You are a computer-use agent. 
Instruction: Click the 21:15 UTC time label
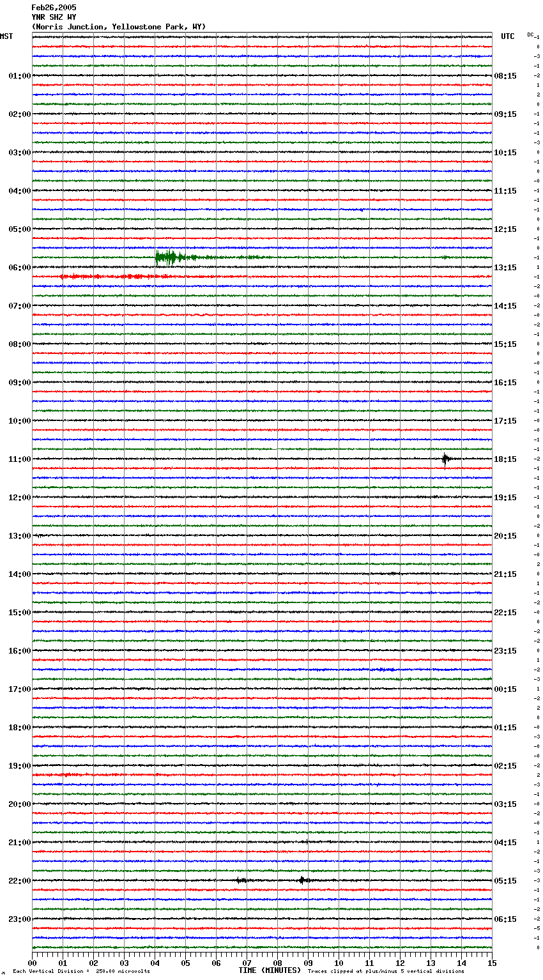(x=505, y=574)
